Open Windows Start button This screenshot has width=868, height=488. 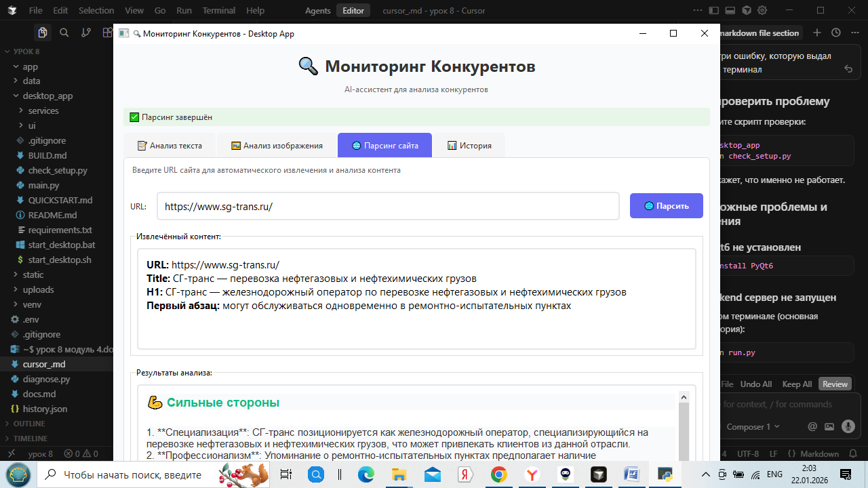18,474
